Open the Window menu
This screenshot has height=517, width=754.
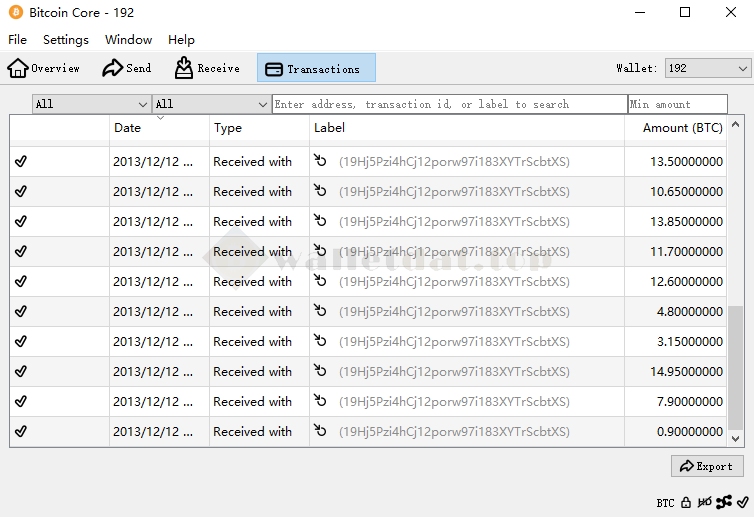pos(128,40)
